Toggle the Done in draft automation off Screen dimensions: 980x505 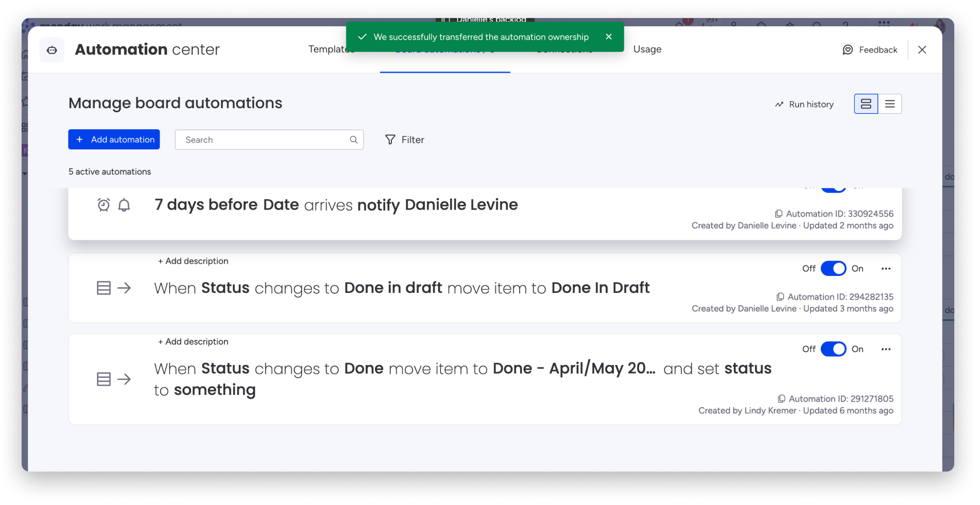pos(833,269)
